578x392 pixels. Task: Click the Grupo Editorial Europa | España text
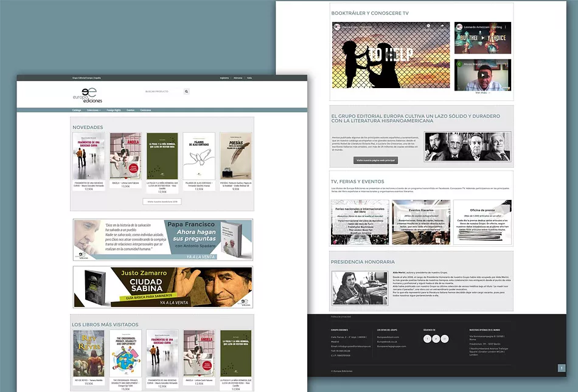[x=86, y=78]
